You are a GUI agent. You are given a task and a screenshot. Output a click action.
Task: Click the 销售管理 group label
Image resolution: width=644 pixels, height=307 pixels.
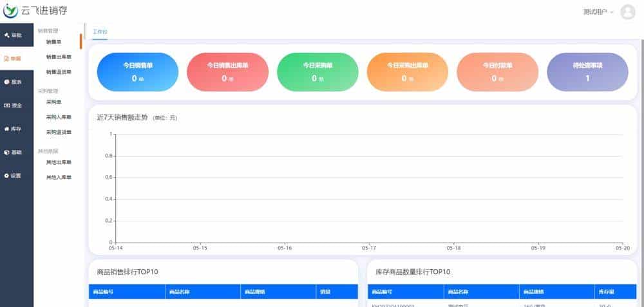[x=48, y=30]
